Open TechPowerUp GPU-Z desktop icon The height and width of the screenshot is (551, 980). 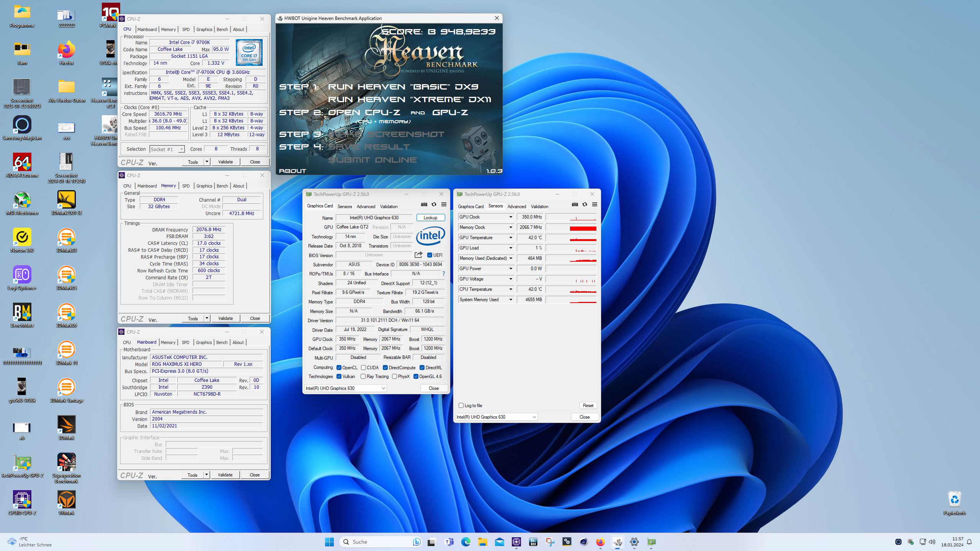coord(22,465)
